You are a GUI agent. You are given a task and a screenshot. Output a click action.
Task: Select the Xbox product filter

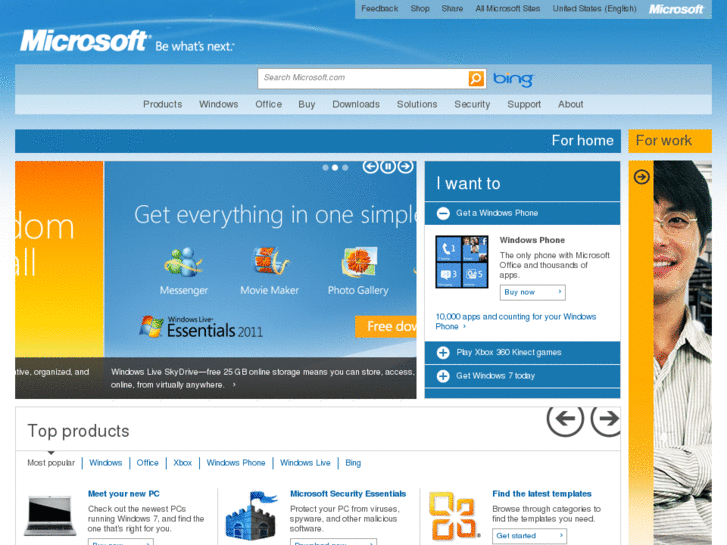click(x=182, y=463)
